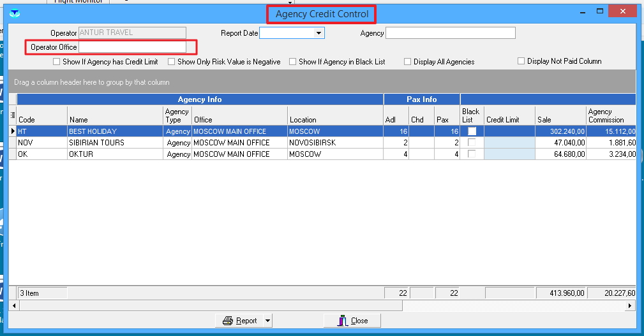Click the Operator Office field

[x=132, y=47]
